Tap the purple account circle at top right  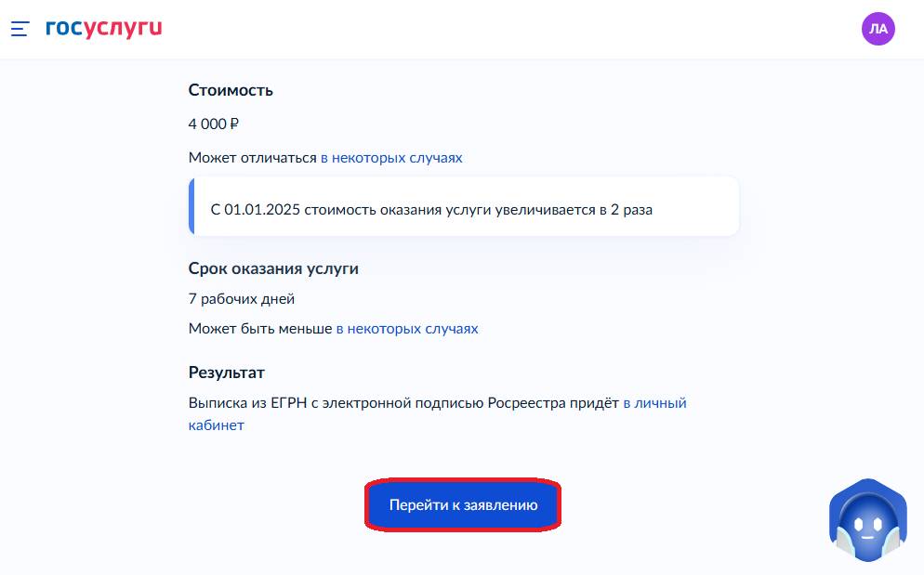[x=878, y=29]
